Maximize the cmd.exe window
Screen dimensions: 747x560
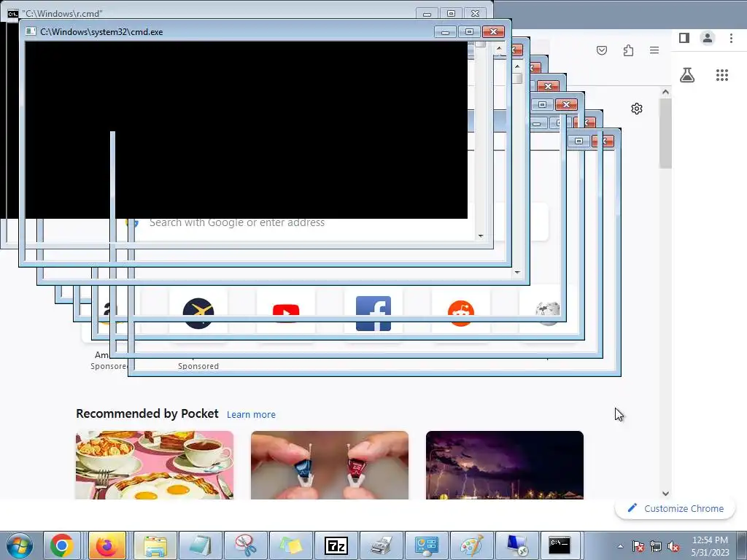[x=469, y=32]
